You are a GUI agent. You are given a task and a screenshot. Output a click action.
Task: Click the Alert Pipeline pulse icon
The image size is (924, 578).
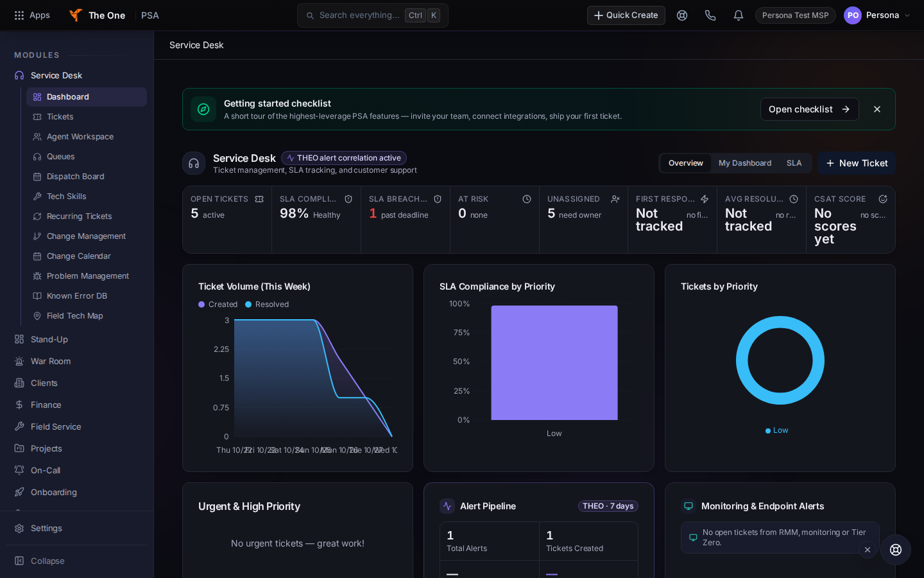447,506
